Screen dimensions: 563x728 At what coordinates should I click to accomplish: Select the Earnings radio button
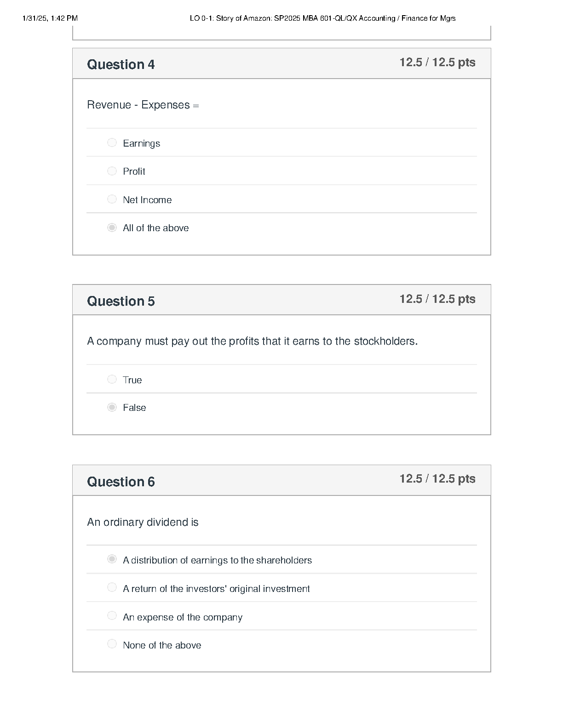pyautogui.click(x=112, y=142)
